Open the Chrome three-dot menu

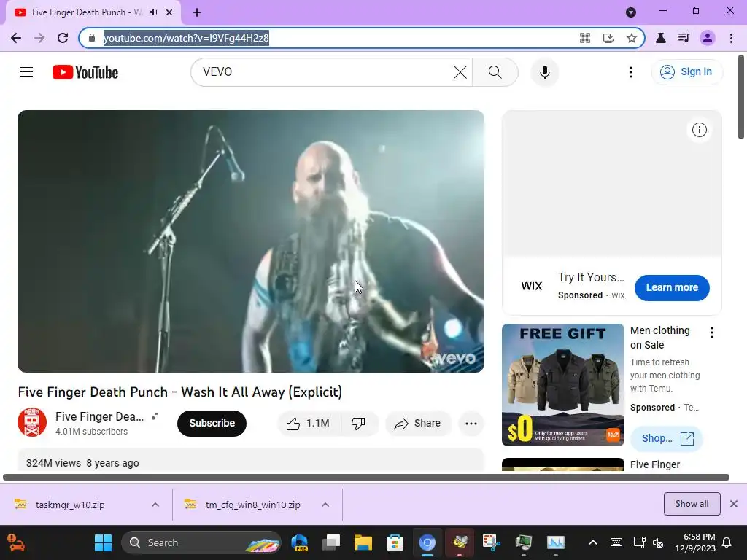(x=731, y=38)
